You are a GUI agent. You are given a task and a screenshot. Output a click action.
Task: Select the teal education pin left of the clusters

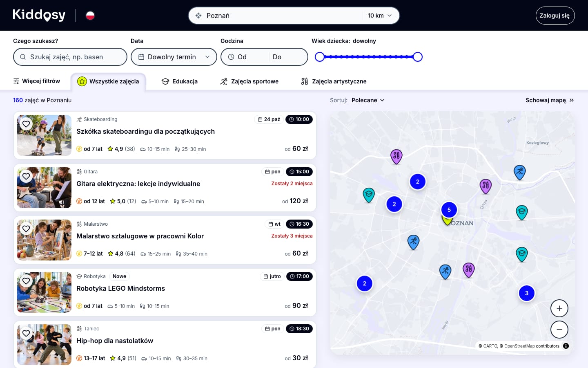(x=369, y=195)
